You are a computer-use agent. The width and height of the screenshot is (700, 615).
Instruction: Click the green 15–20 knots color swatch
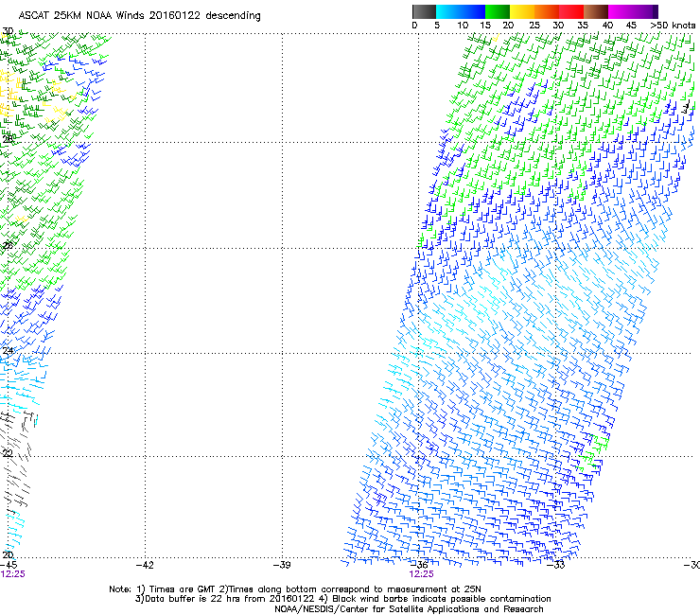coord(498,11)
